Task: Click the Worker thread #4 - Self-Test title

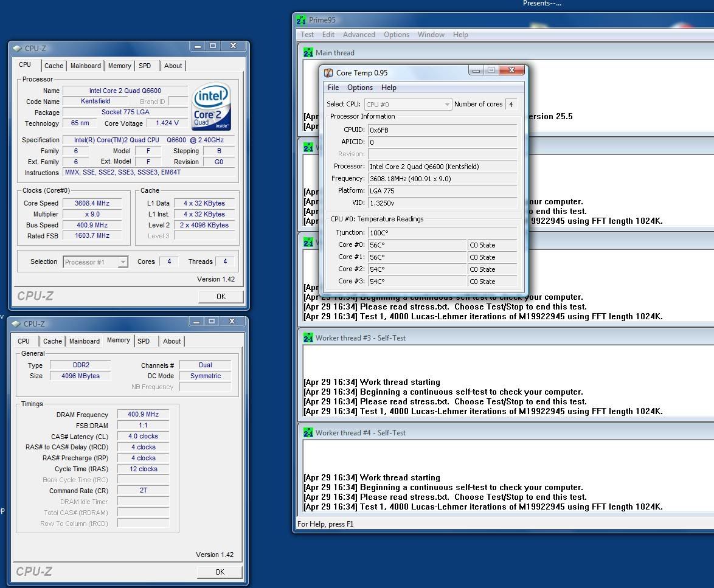Action: 360,433
